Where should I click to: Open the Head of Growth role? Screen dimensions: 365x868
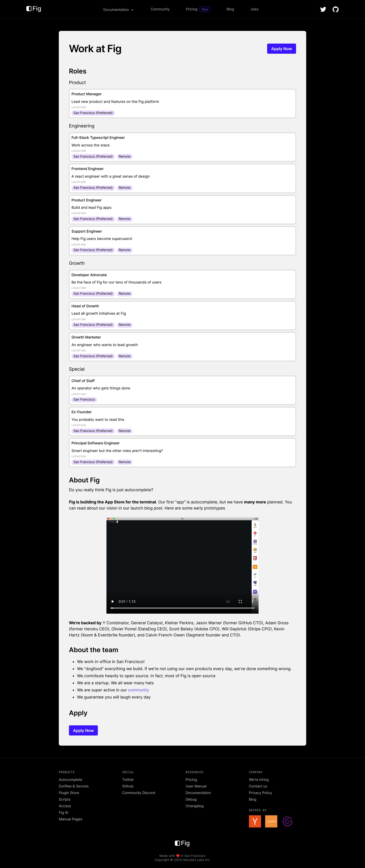tap(182, 315)
